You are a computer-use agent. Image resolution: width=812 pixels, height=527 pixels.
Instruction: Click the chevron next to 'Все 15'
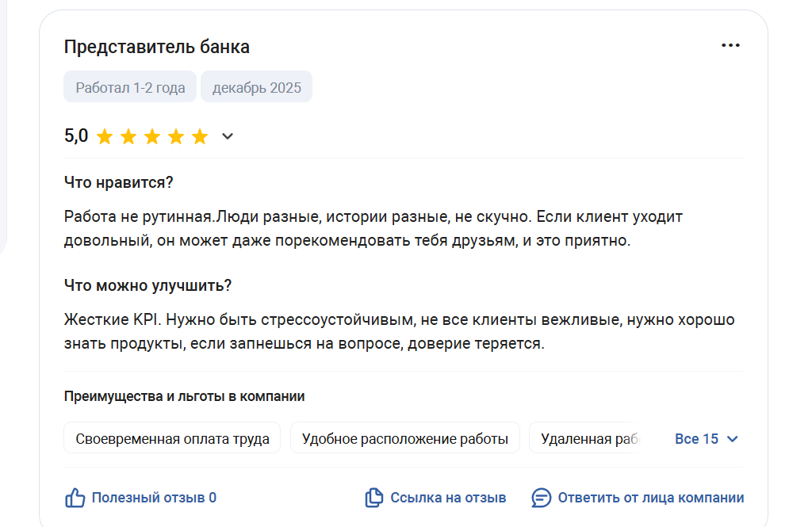(732, 439)
